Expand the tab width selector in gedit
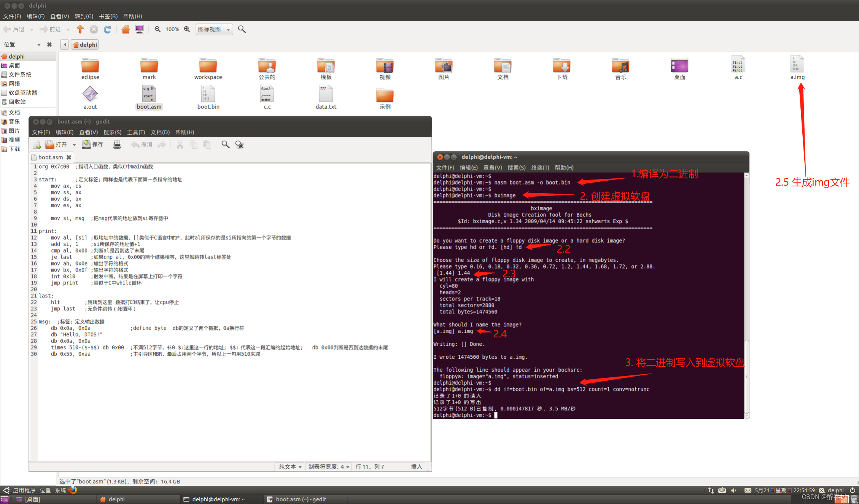Screen dimensions: 859x504 pyautogui.click(x=329, y=467)
